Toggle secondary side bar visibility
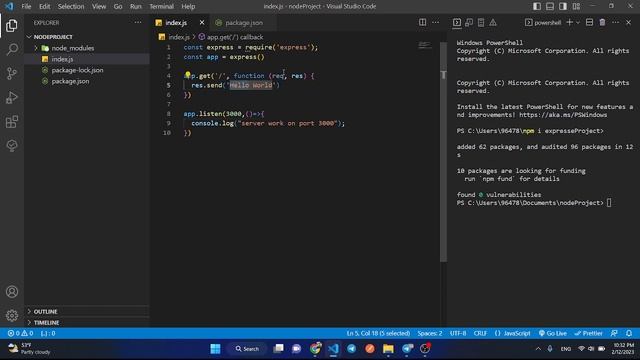 point(563,6)
